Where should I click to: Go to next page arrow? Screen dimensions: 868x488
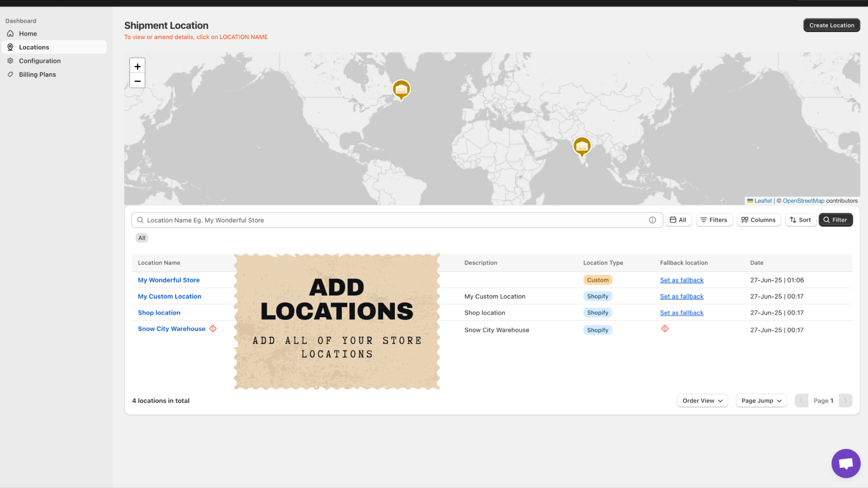(x=845, y=401)
